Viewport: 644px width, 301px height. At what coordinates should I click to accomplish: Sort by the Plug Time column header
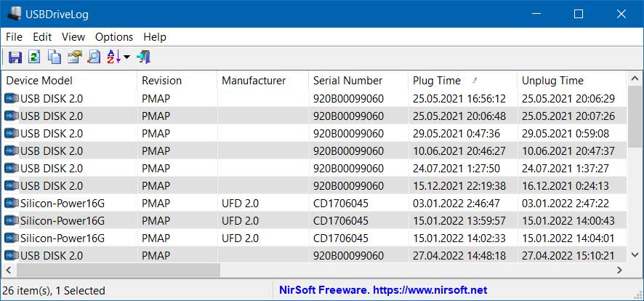463,81
